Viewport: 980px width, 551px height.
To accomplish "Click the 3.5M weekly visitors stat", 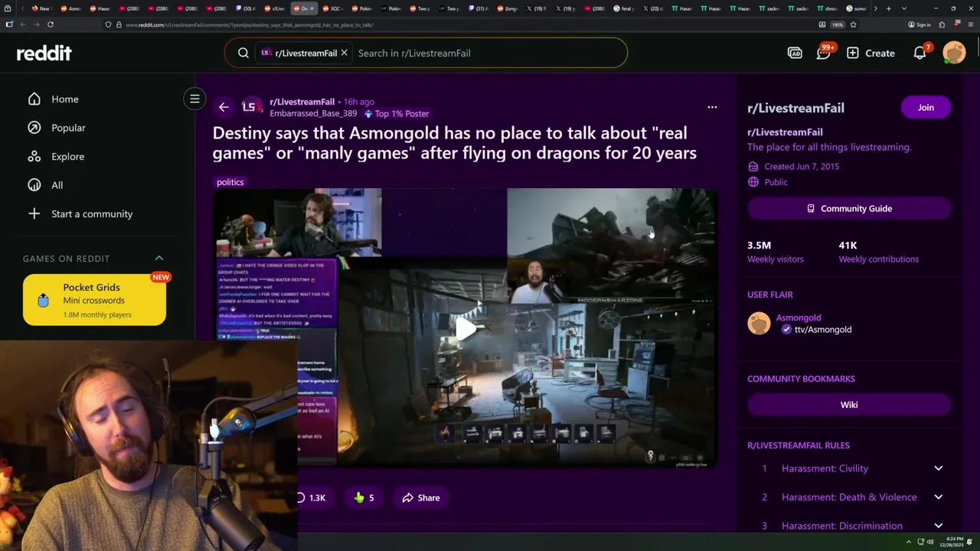I will (775, 252).
